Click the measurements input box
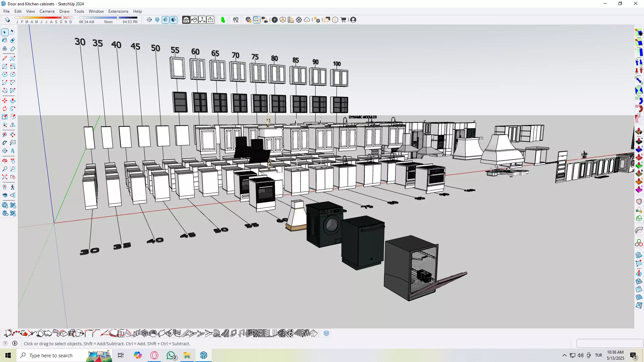Image resolution: width=644 pixels, height=362 pixels. click(x=609, y=343)
